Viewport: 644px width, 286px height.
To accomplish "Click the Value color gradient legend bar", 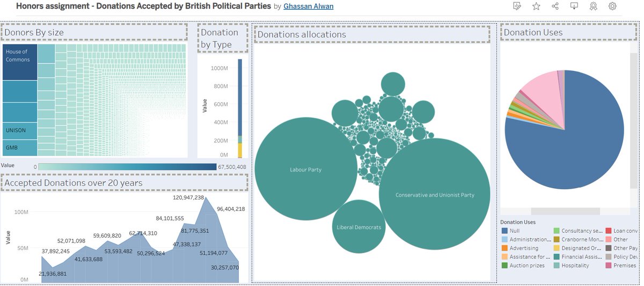I will pos(127,167).
